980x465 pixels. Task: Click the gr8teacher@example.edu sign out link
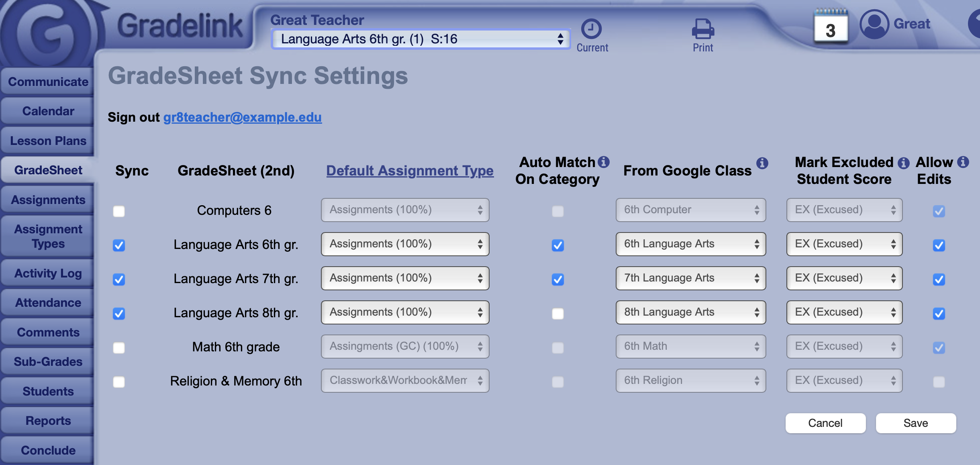[x=242, y=117]
